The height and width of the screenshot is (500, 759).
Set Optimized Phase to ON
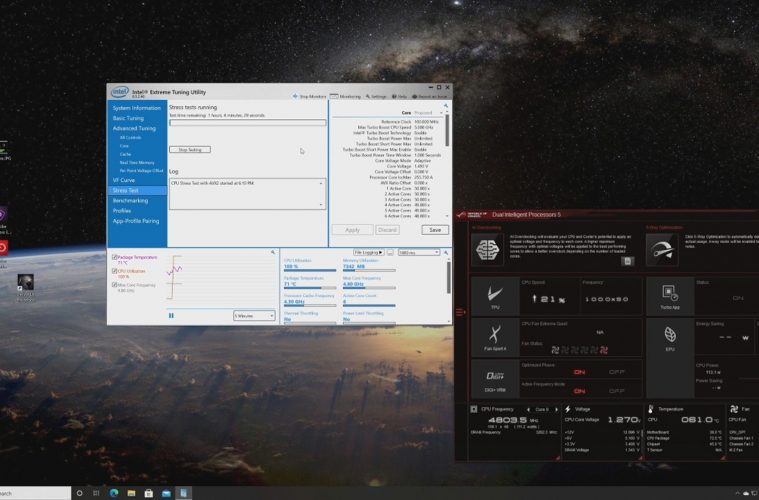579,372
